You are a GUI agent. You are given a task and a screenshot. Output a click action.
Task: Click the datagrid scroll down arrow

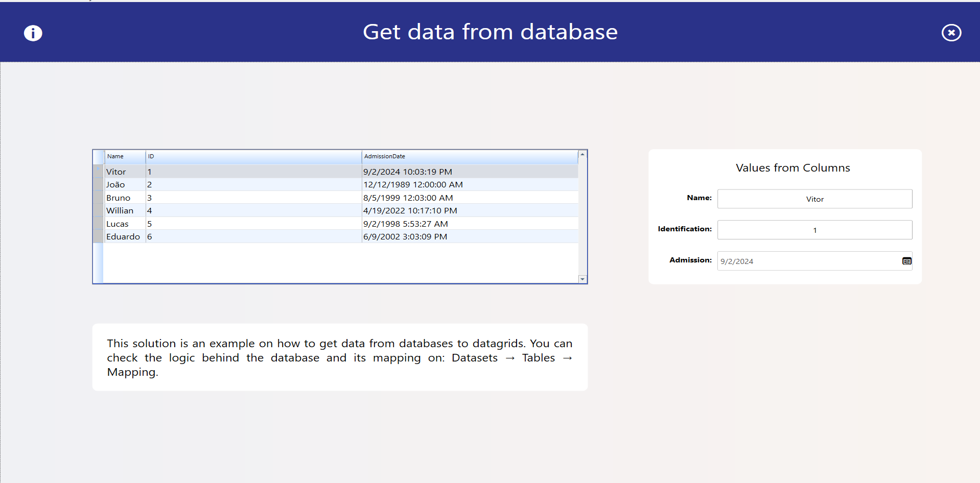(582, 279)
